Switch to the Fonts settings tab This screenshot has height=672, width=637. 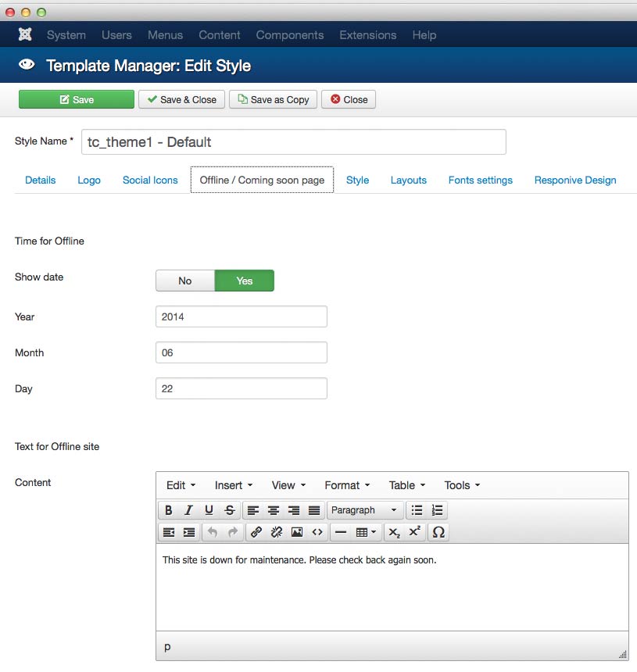pos(480,180)
